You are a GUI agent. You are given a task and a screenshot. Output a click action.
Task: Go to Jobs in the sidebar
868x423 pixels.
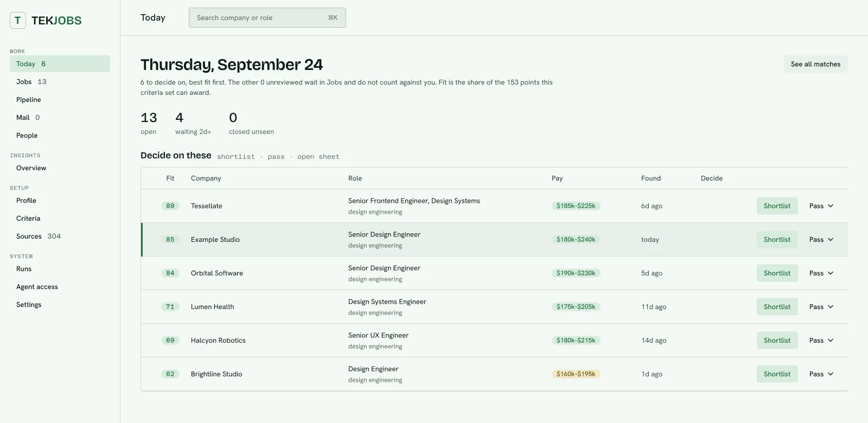pyautogui.click(x=60, y=81)
